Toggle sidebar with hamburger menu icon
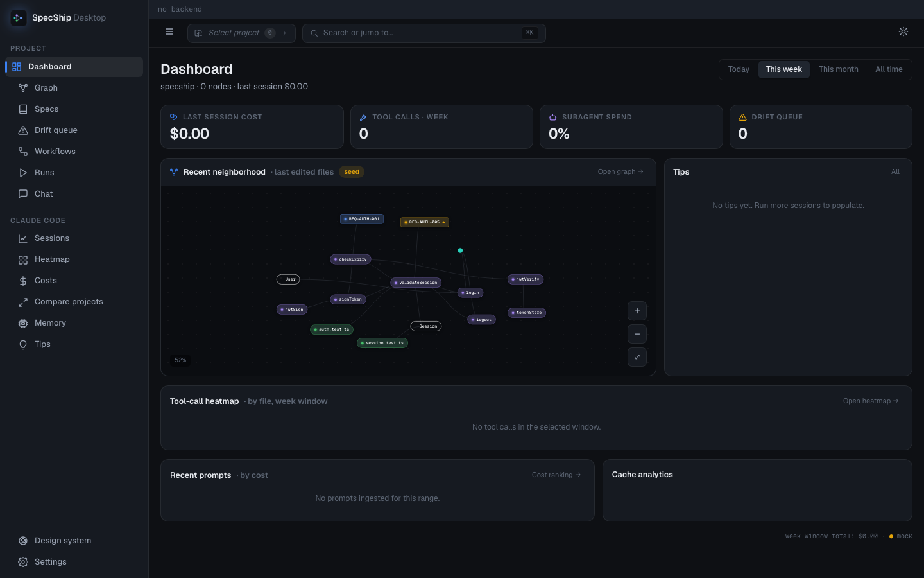Screen dimensions: 924x578 click(169, 31)
